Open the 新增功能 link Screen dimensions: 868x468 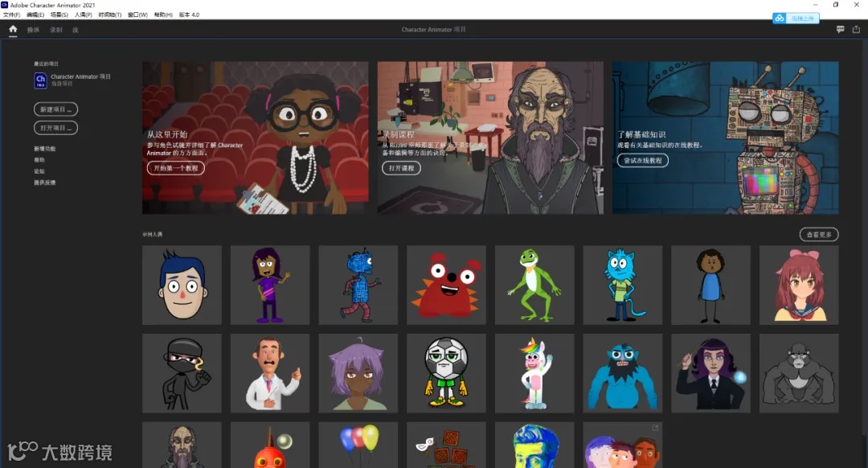point(44,149)
